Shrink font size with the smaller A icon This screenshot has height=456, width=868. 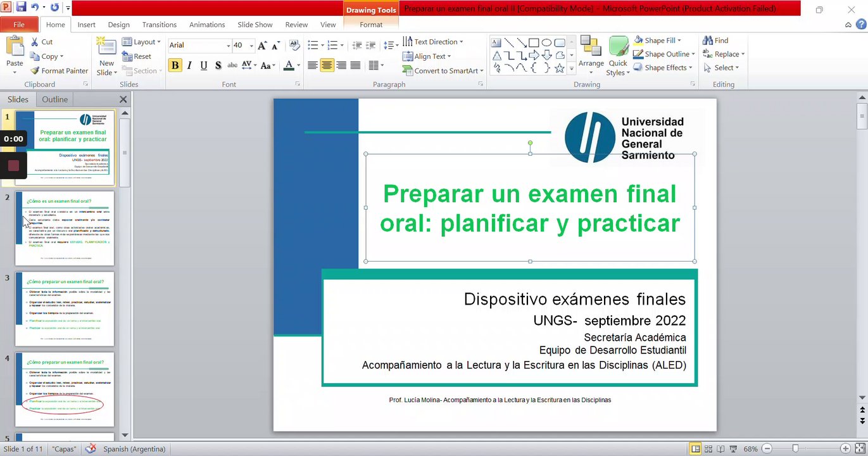pos(275,46)
